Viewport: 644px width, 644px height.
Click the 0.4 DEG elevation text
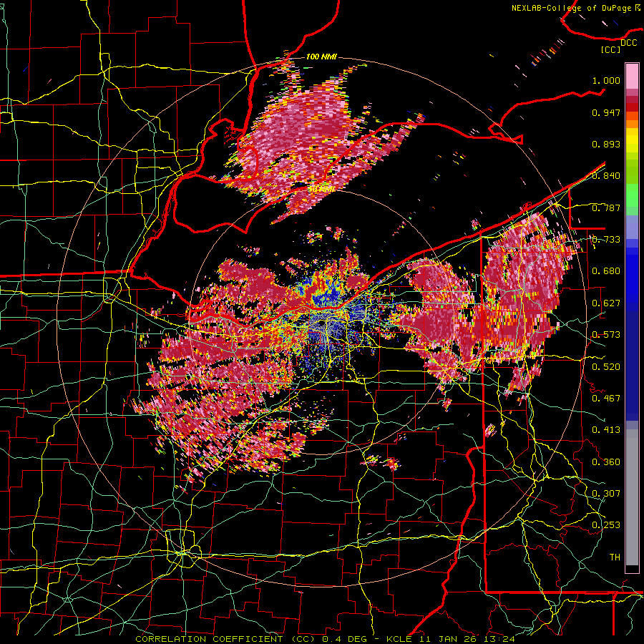pyautogui.click(x=345, y=639)
